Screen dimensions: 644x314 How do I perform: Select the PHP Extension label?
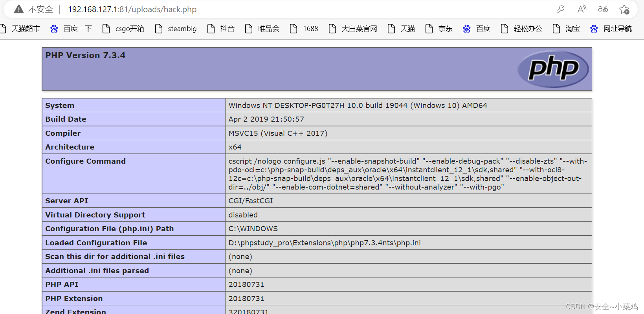(74, 299)
